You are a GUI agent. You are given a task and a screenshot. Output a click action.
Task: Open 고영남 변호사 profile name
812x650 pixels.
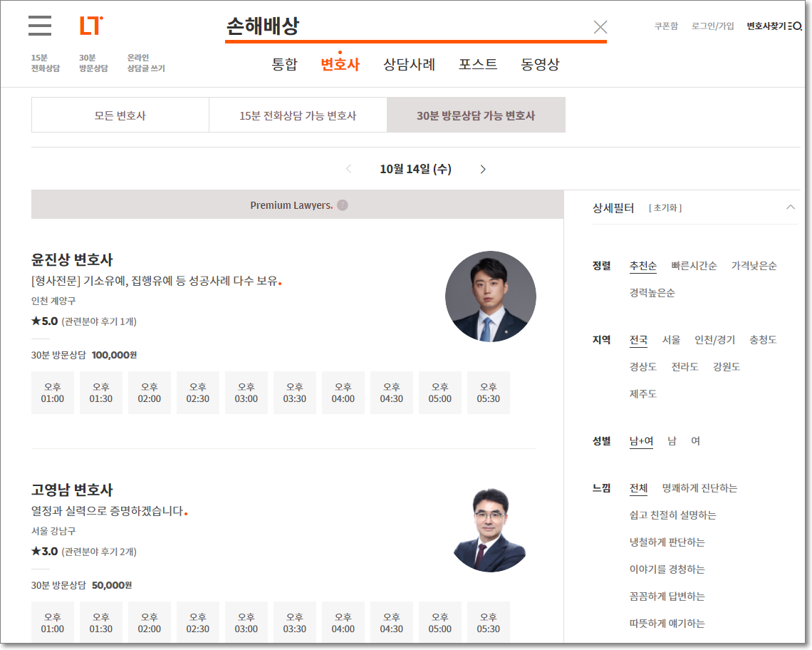pos(72,490)
